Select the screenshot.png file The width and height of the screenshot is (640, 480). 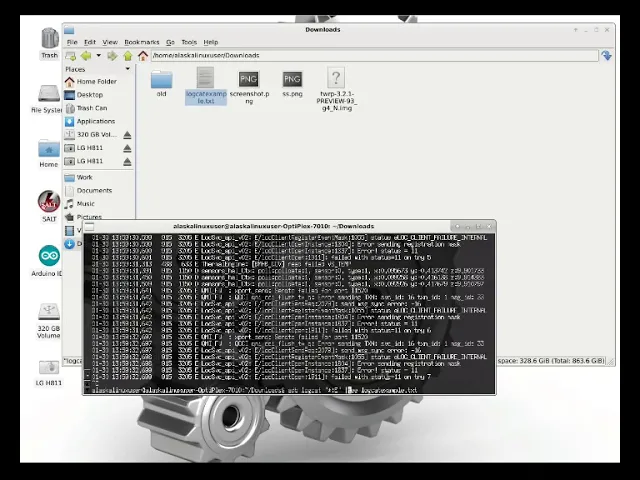[249, 88]
